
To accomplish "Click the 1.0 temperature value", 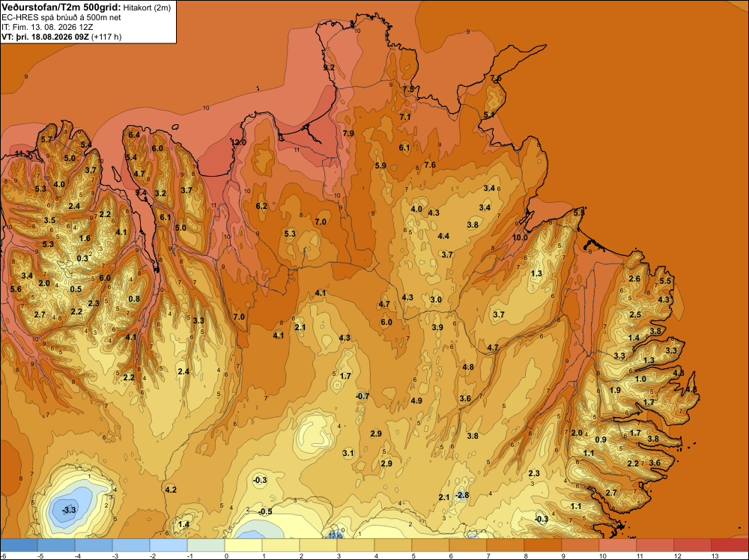I will coord(640,380).
